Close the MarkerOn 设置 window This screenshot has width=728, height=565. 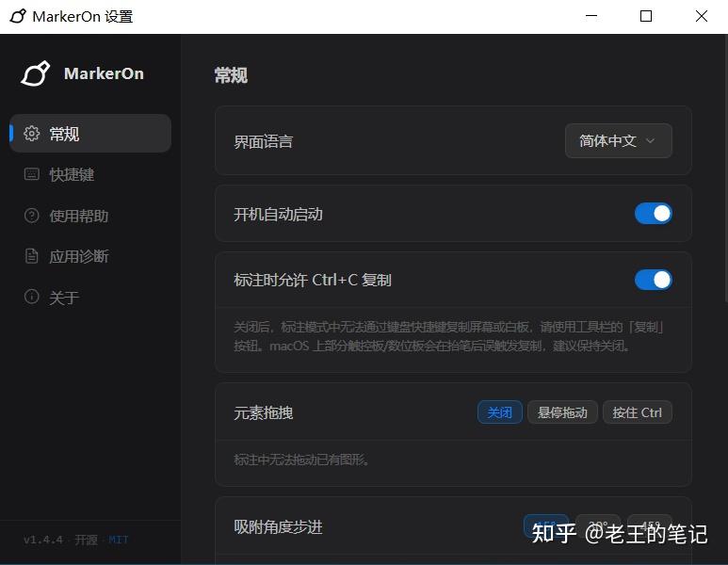702,16
